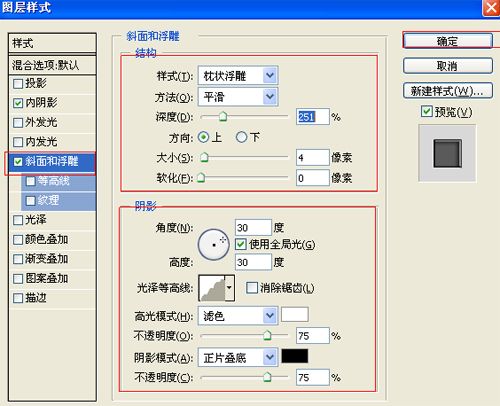This screenshot has height=406, width=500.
Task: Click the 取消 cancel button
Action: (448, 66)
